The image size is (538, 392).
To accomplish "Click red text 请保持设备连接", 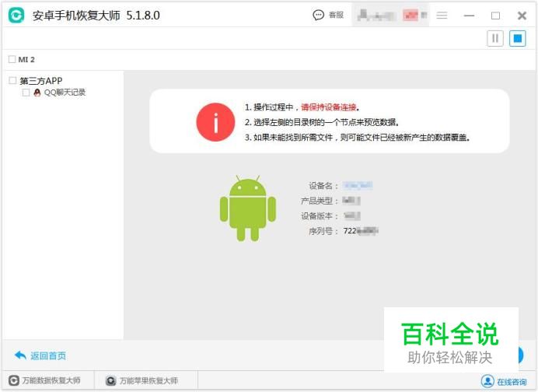I will click(329, 107).
